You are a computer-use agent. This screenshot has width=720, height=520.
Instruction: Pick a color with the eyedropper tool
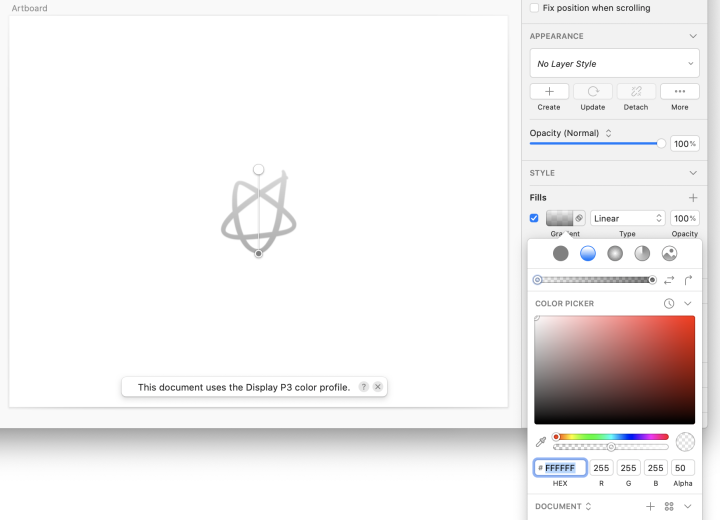coord(540,442)
